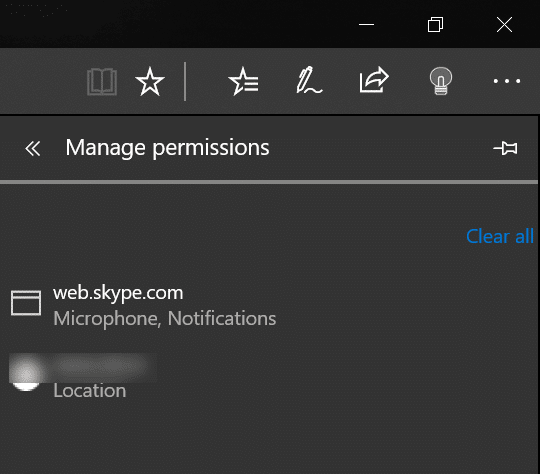Click the Manage permissions heading
This screenshot has width=540, height=474.
(x=167, y=148)
